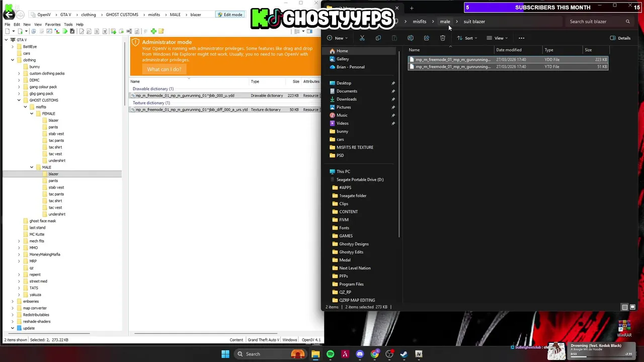Open MISFITS RE TEXTURE folder in Explorer sidebar
The image size is (644, 362).
coord(355,147)
